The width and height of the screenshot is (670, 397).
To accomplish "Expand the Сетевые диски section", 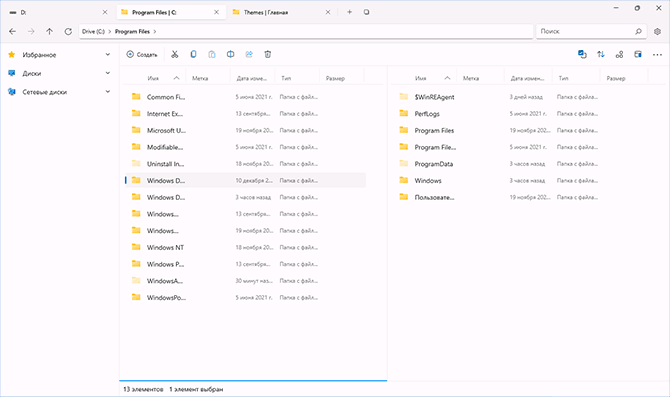I will click(x=108, y=91).
